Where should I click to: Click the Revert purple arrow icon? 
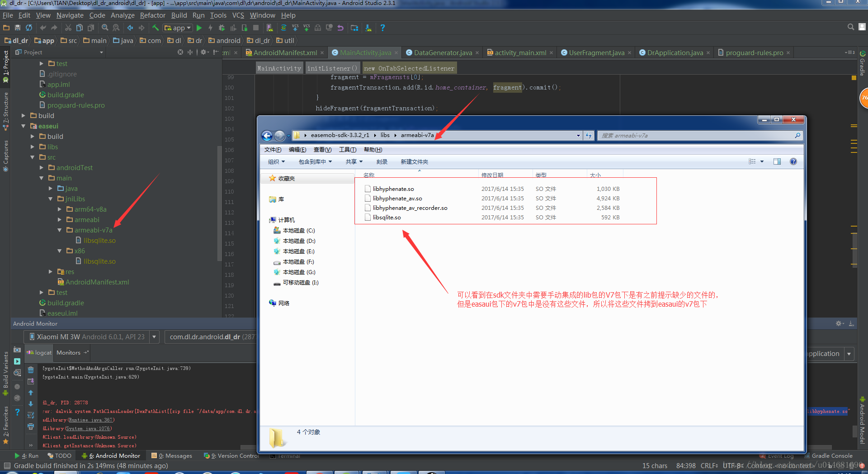pyautogui.click(x=340, y=28)
